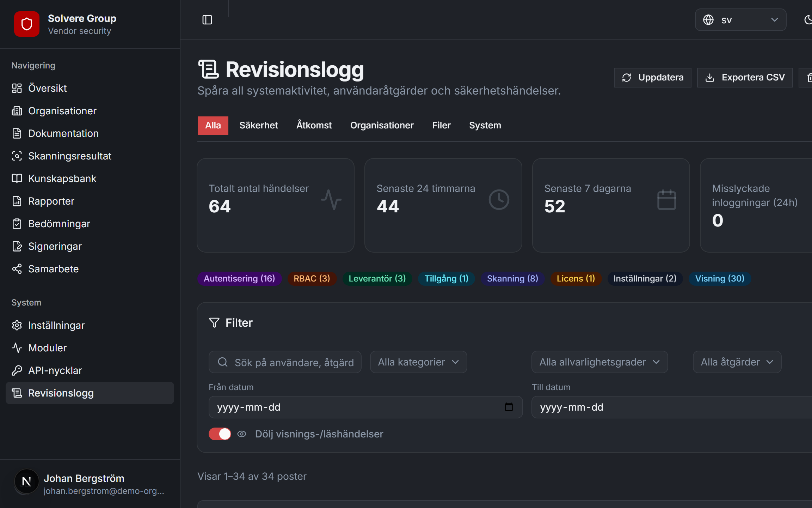Filter by Autentisering (16) tag
Image resolution: width=812 pixels, height=508 pixels.
tap(239, 278)
